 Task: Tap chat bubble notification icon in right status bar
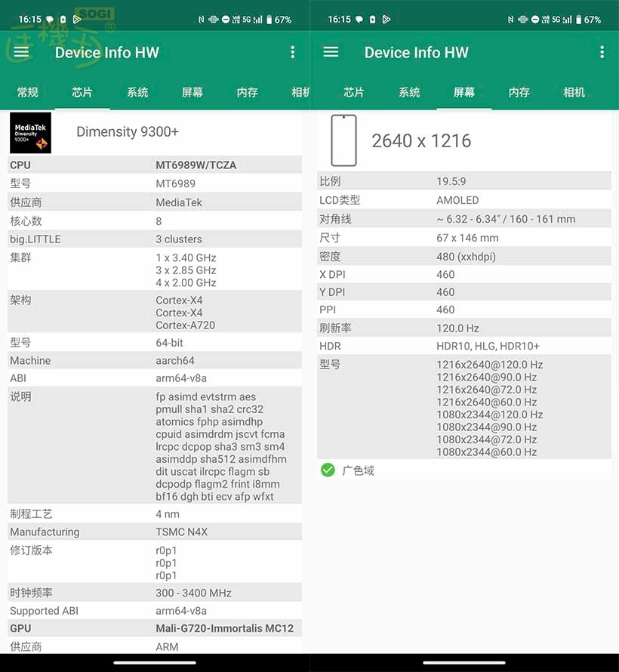click(359, 20)
